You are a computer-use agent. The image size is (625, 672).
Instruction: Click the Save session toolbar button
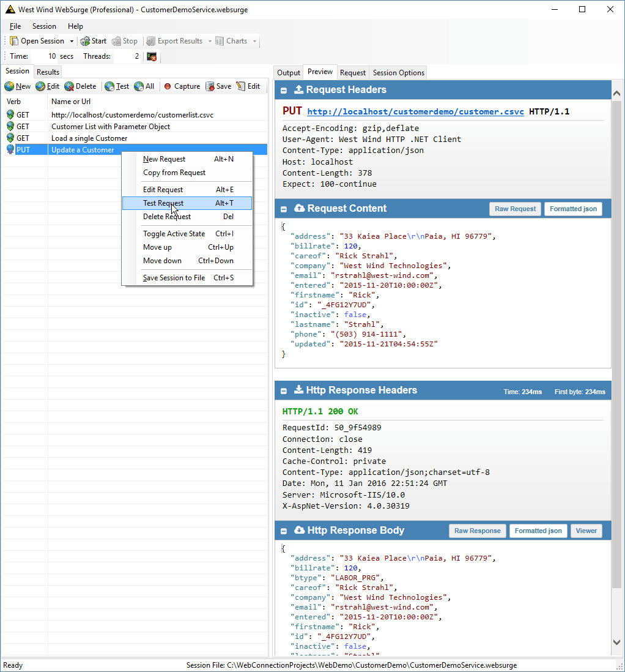218,86
